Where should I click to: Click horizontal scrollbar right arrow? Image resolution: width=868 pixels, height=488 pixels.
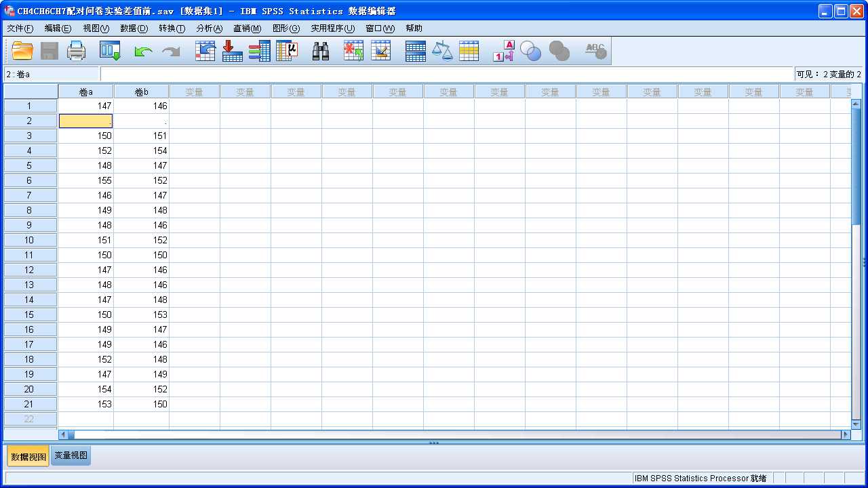[x=845, y=434]
